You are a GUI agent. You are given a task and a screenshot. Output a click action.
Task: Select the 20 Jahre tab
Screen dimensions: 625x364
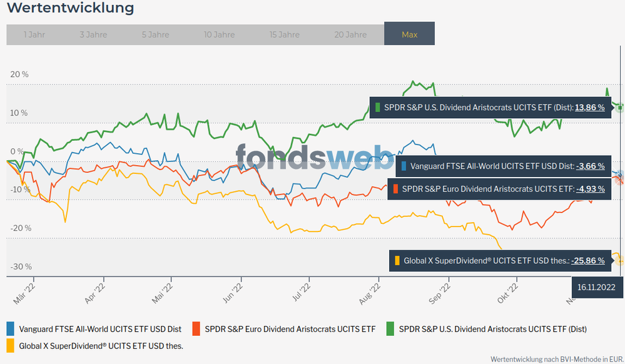(x=350, y=34)
